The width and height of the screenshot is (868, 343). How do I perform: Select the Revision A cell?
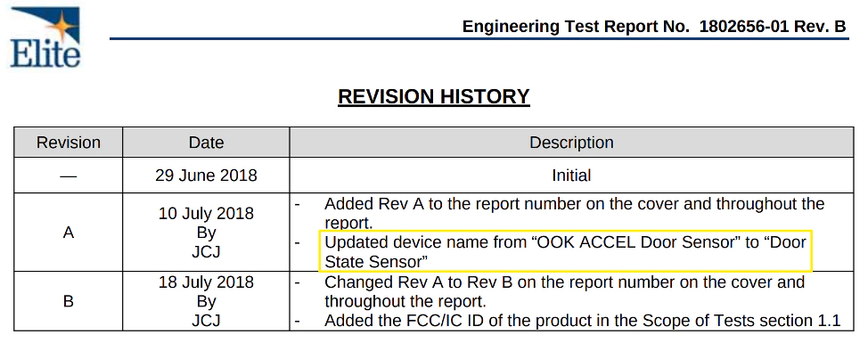click(x=68, y=233)
